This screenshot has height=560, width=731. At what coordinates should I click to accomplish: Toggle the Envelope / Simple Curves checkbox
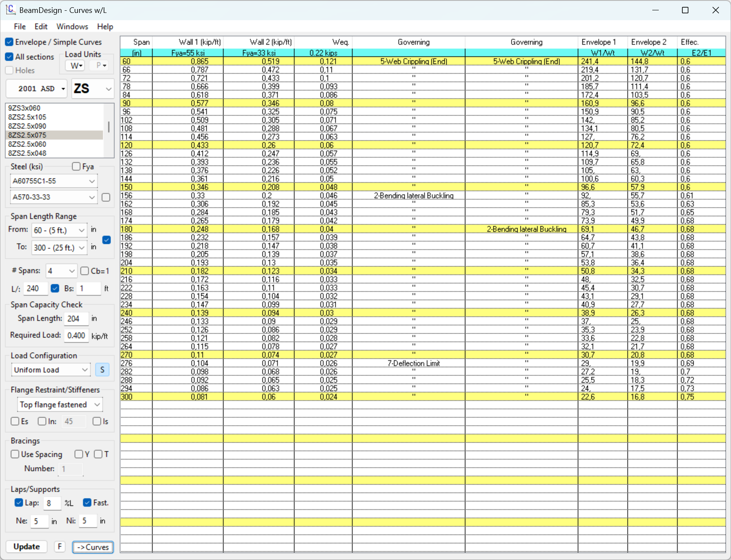[9, 42]
